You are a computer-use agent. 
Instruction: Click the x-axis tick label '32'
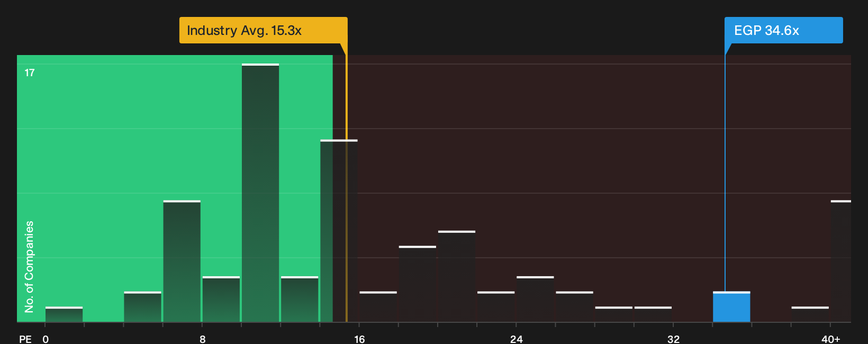[x=673, y=339]
